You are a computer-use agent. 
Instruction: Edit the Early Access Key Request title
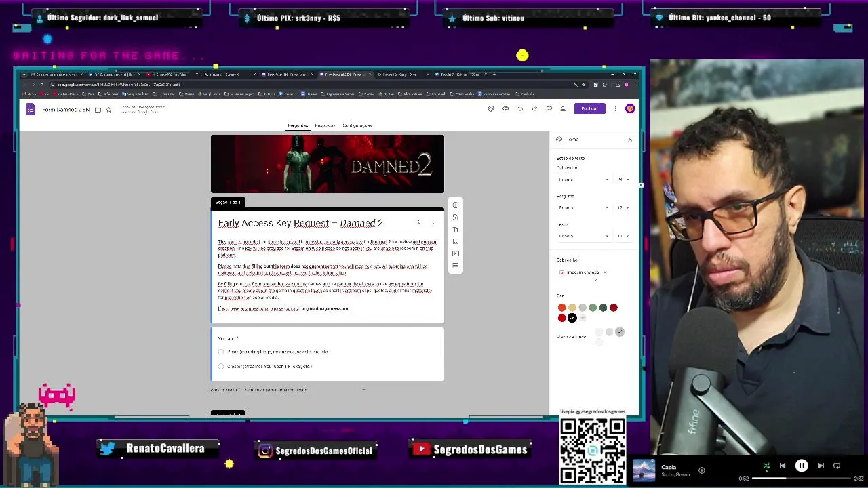point(300,223)
